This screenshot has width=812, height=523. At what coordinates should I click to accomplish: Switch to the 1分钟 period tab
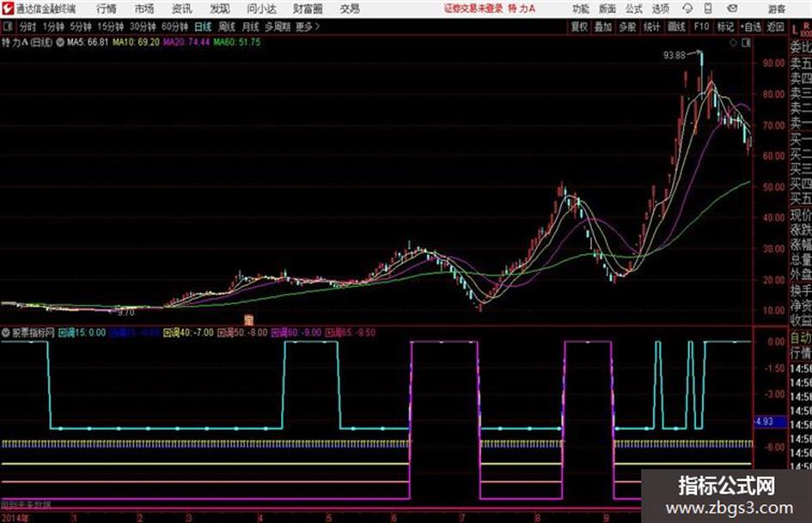53,27
